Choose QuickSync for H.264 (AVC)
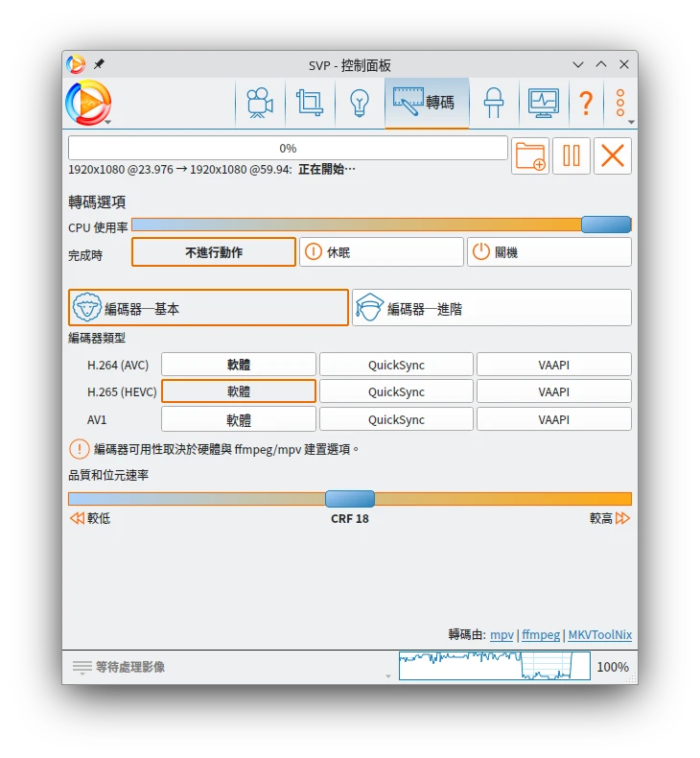Screen dimensions: 700x758 396,365
